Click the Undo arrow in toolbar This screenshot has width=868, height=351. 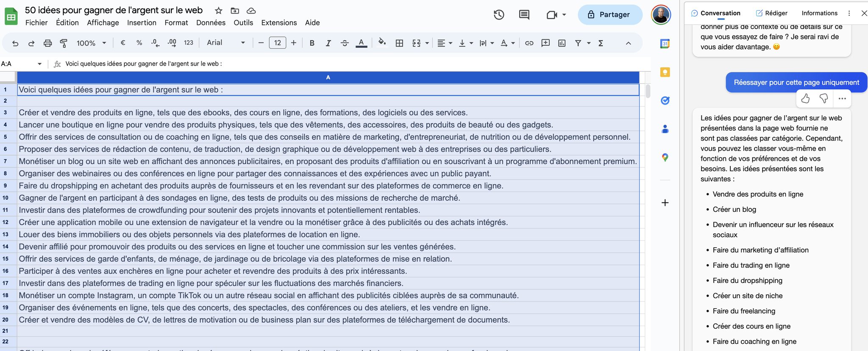click(x=15, y=43)
